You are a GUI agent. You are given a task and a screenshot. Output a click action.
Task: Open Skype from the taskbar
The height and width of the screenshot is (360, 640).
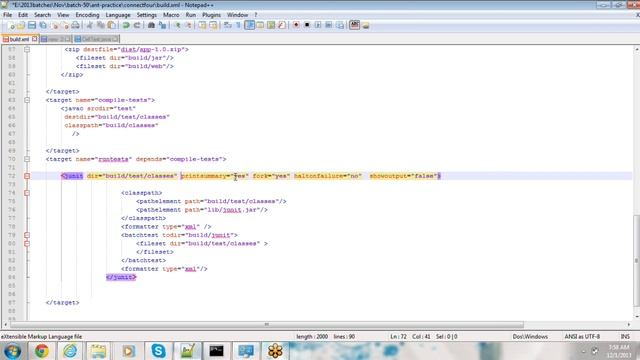pos(158,351)
